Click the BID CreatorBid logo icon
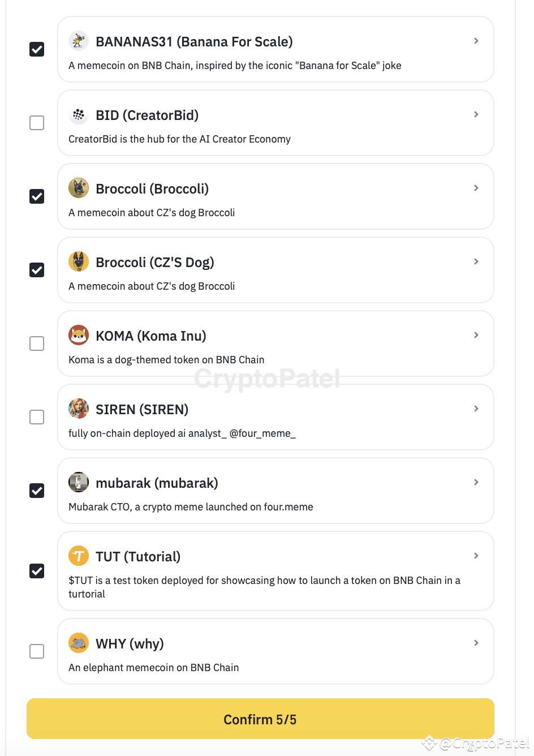Image resolution: width=534 pixels, height=756 pixels. (79, 114)
